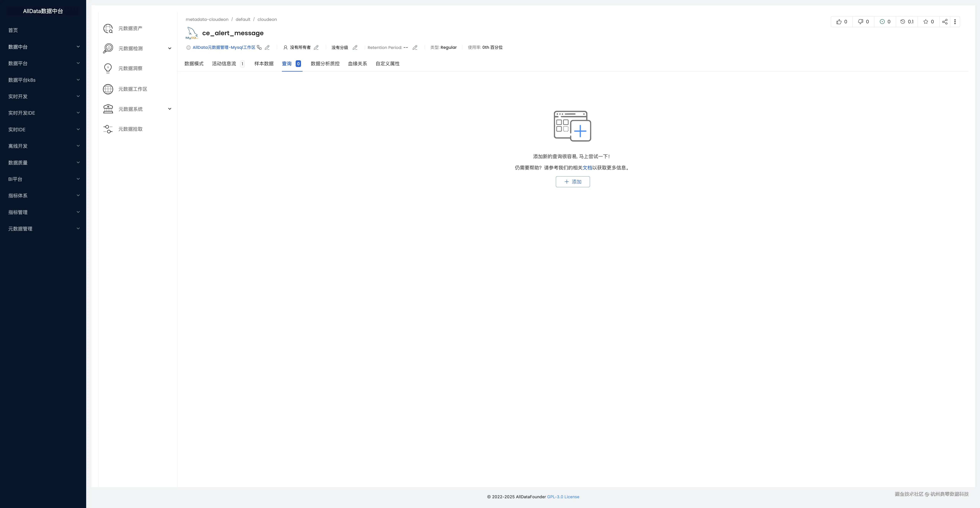Expand the 元数据检测 submenu chevron
The width and height of the screenshot is (980, 508).
(170, 48)
